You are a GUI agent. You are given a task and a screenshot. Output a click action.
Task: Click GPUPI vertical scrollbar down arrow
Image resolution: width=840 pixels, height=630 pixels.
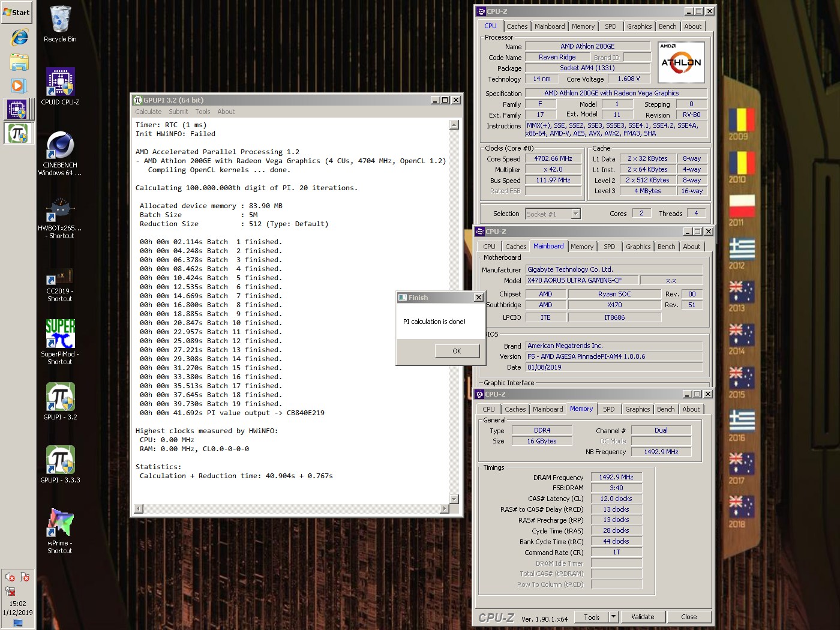[x=454, y=499]
